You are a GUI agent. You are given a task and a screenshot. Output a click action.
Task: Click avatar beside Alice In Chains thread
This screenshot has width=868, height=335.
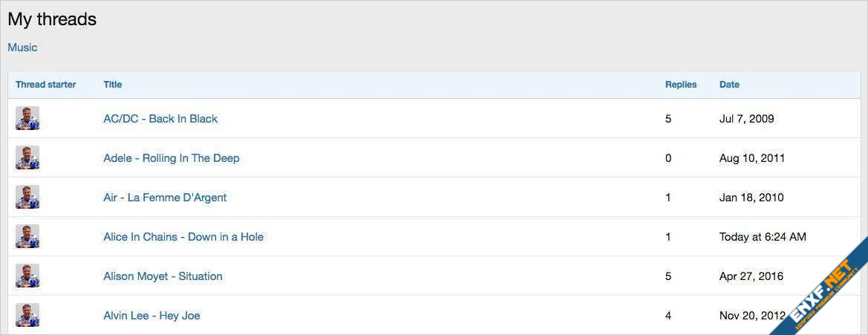27,236
